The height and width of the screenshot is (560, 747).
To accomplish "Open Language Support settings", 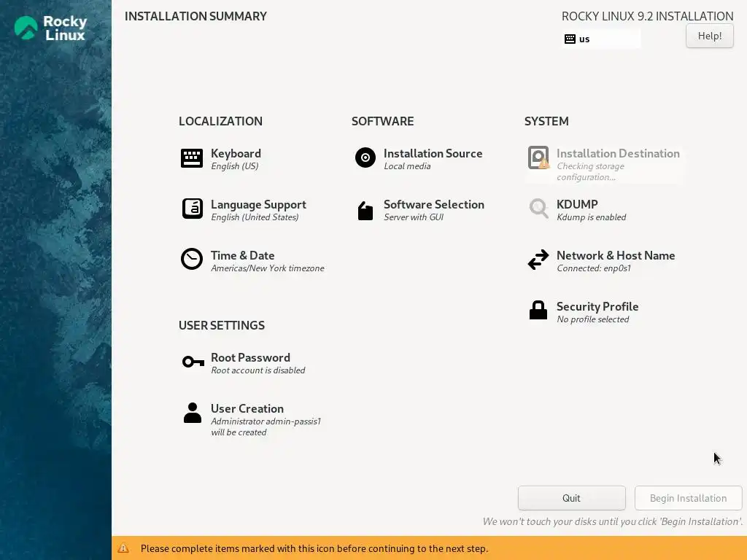I will point(259,204).
